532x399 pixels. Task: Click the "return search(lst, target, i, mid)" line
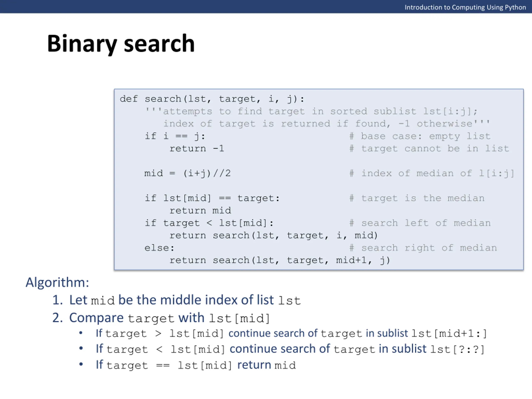point(273,235)
